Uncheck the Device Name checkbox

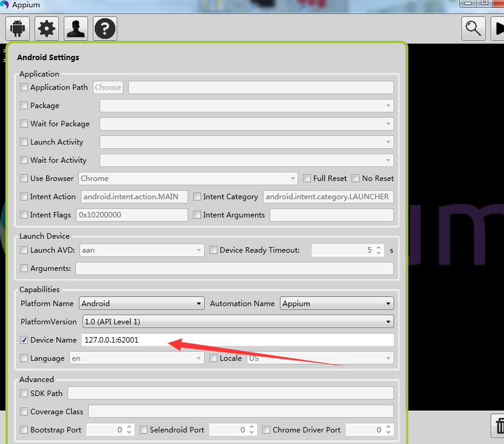pos(24,340)
